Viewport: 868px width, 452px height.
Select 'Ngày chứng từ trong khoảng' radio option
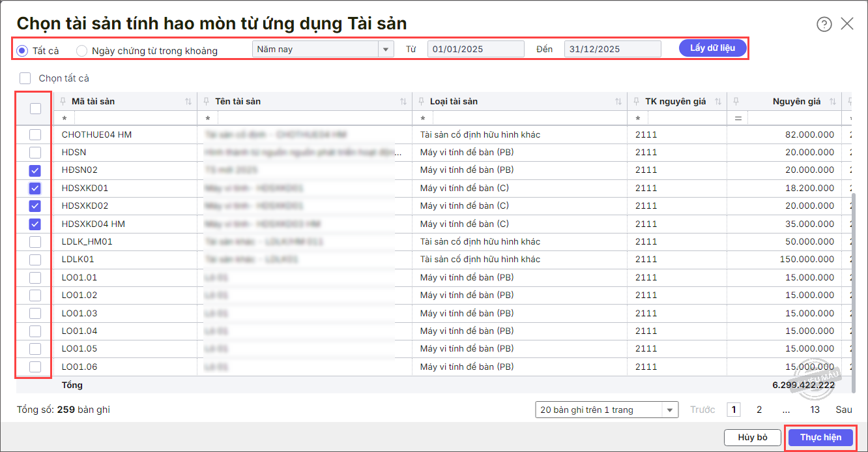pos(82,50)
